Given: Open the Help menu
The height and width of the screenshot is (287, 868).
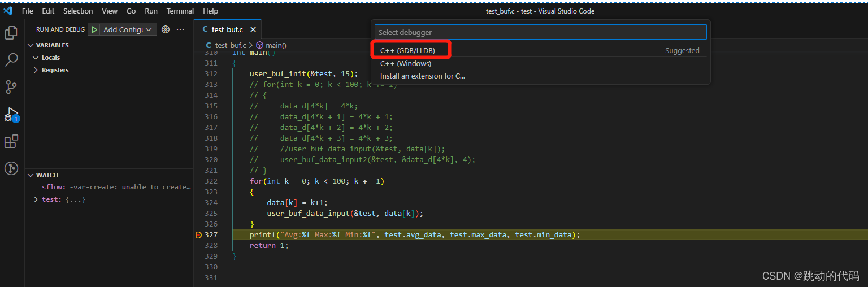Looking at the screenshot, I should (x=210, y=11).
